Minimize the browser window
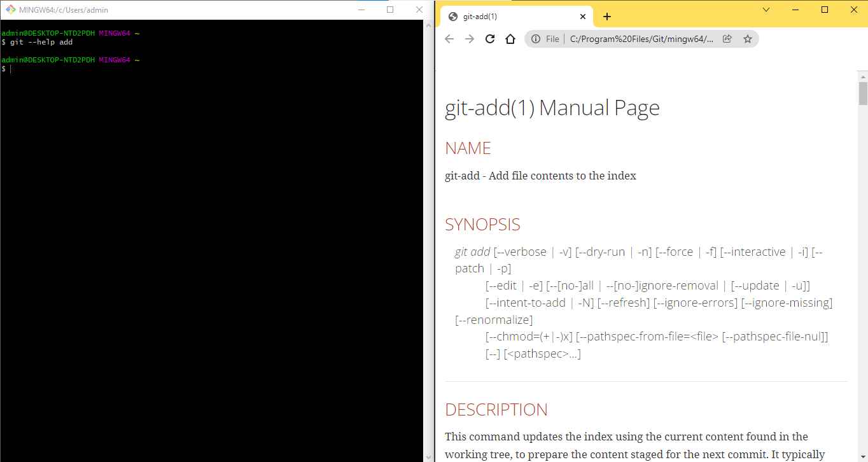The image size is (868, 462). click(795, 10)
